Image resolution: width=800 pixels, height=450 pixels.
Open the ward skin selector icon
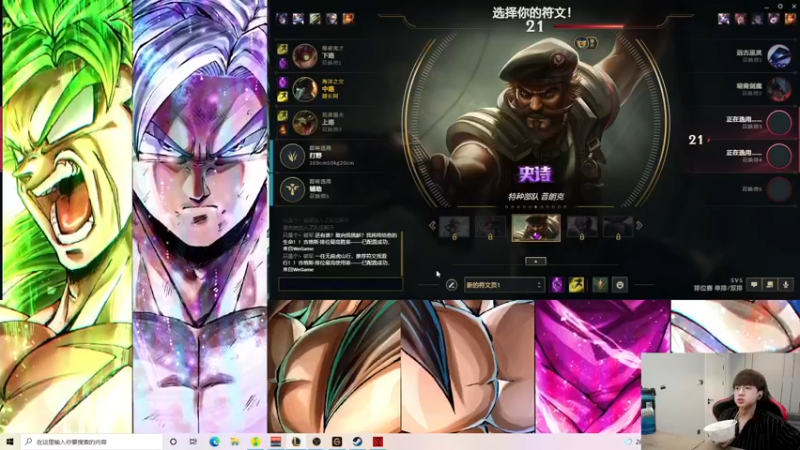click(600, 285)
